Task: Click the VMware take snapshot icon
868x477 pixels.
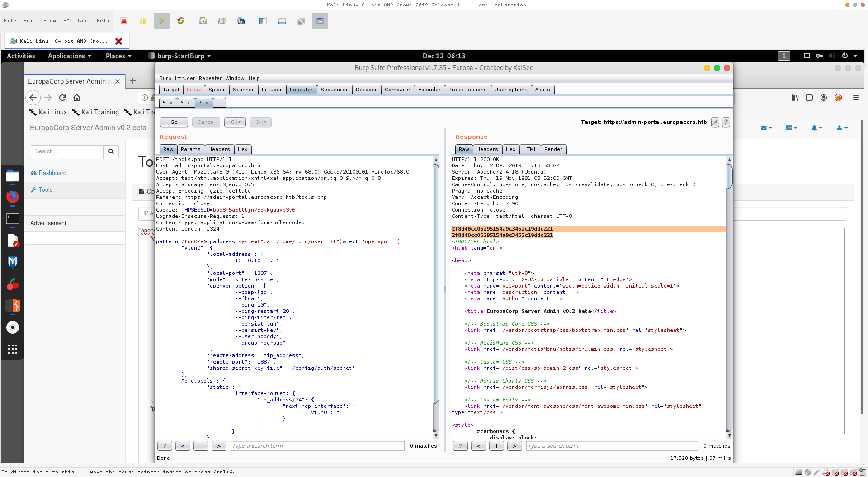Action: (x=203, y=21)
